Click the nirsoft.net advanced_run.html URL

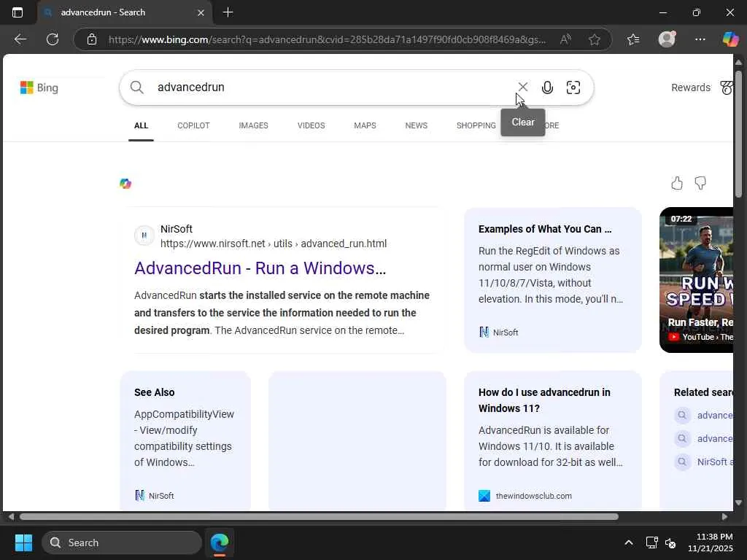coord(274,244)
